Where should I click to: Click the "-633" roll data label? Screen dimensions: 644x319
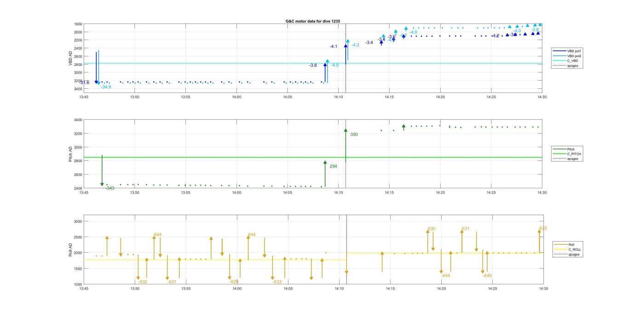(277, 282)
